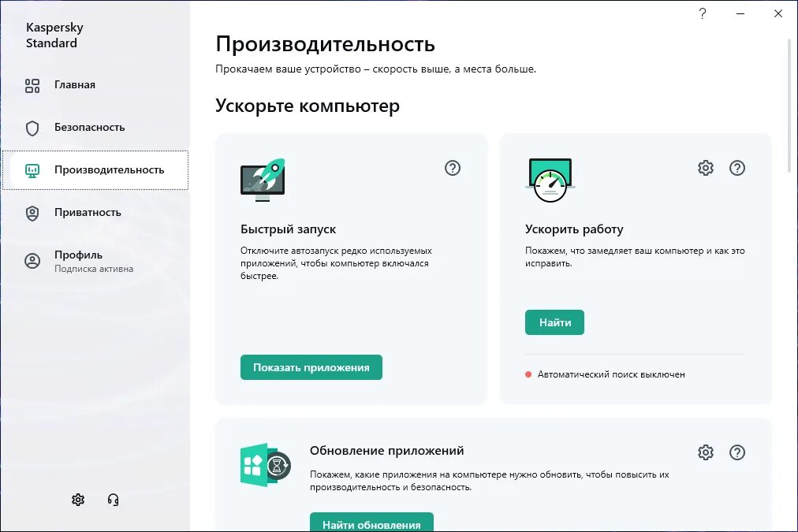Click the speedometer Ускорить работу illustration
Image resolution: width=798 pixels, height=532 pixels.
(x=550, y=180)
